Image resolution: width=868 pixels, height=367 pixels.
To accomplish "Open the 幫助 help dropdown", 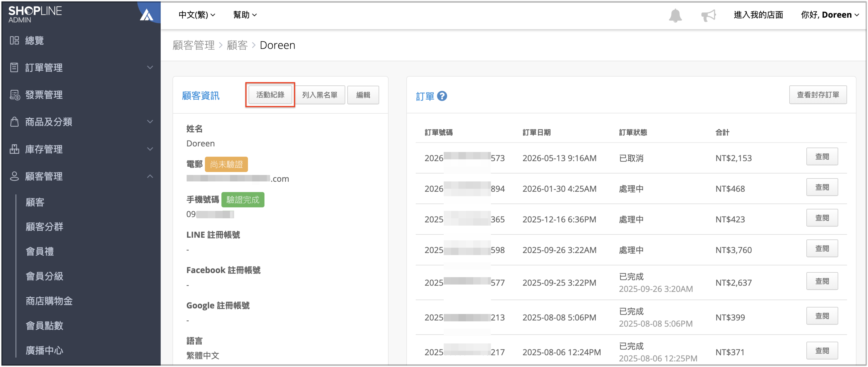I will [245, 15].
